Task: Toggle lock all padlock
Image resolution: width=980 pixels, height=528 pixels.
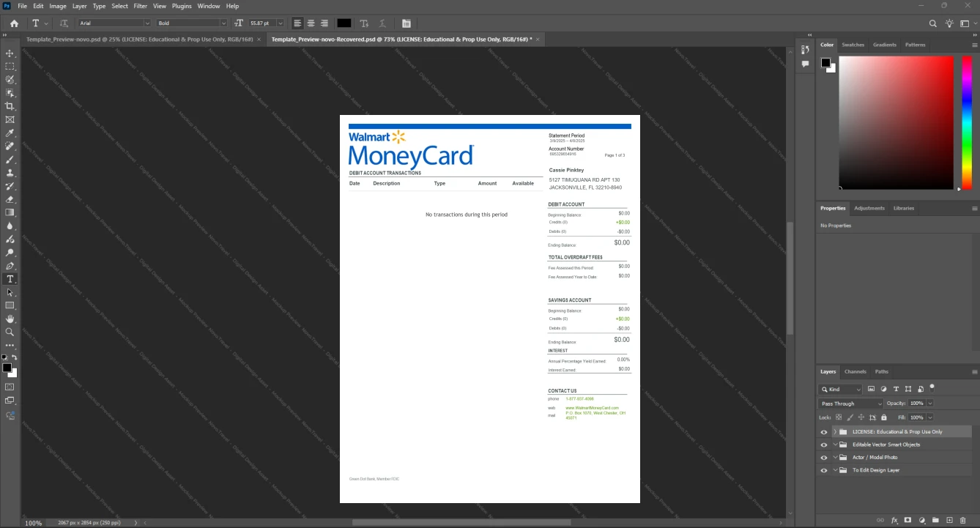Action: [x=883, y=417]
